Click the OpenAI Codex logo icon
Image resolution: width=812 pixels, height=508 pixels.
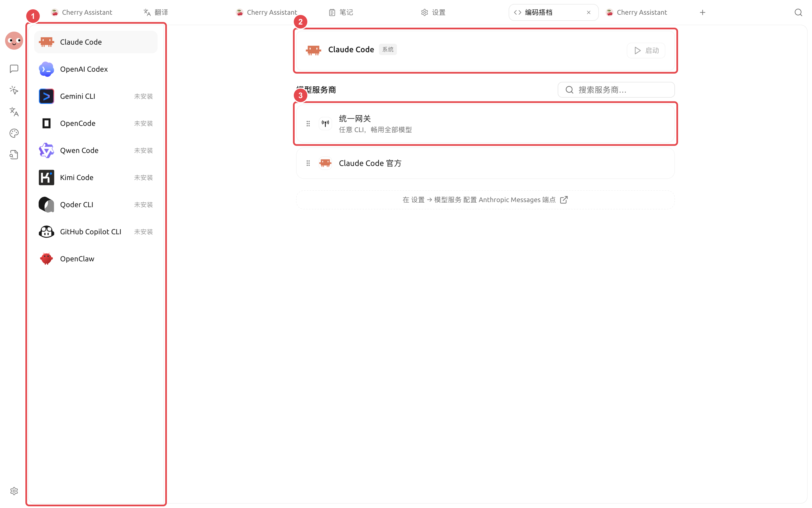coord(46,69)
